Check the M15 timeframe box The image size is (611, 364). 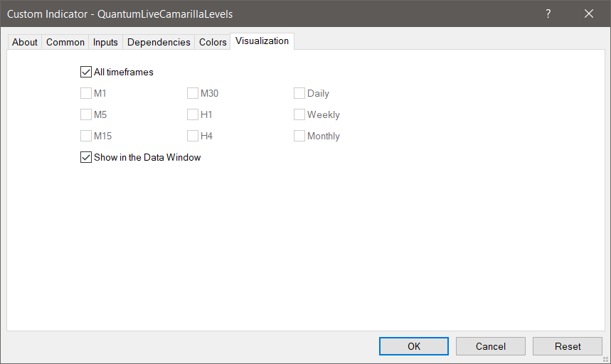click(x=86, y=136)
